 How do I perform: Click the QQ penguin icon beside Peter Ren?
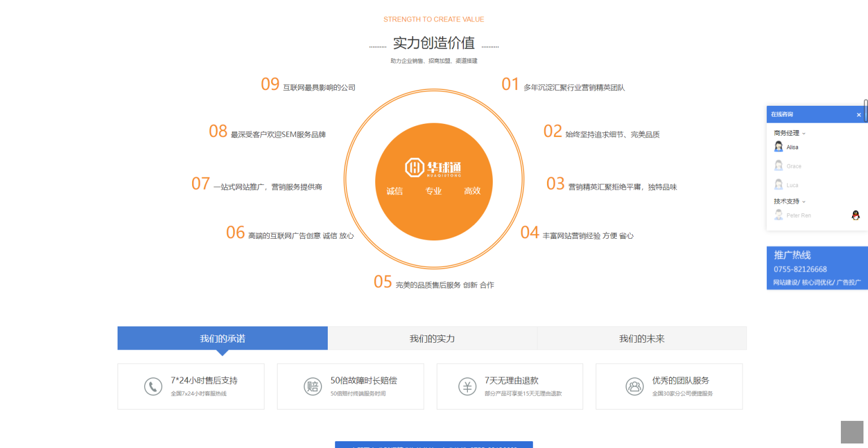856,215
